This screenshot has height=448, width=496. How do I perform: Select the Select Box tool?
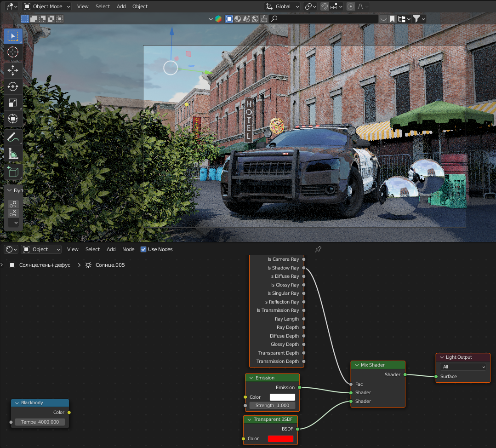13,36
